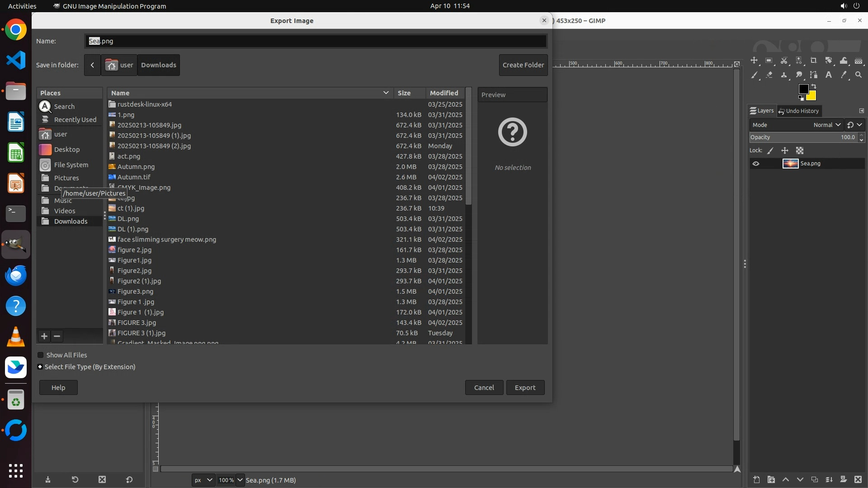Create a new layer in Layers panel
868x488 pixels.
[x=756, y=479]
